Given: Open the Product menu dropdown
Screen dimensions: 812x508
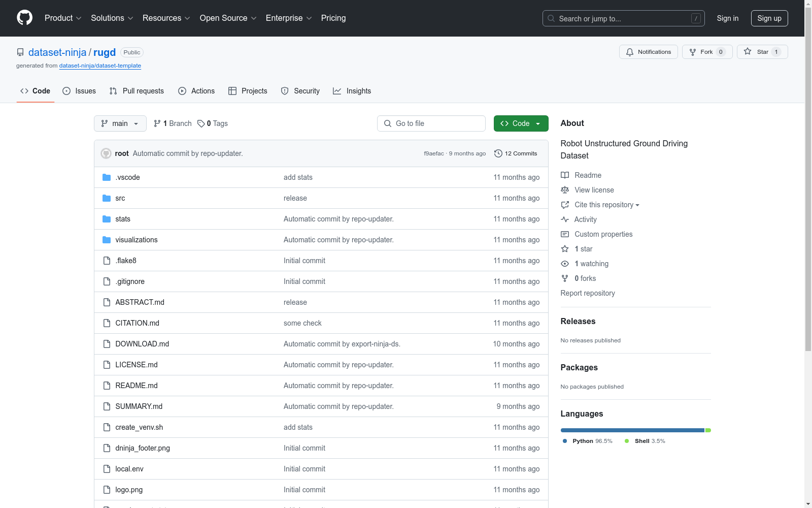Looking at the screenshot, I should coord(63,18).
